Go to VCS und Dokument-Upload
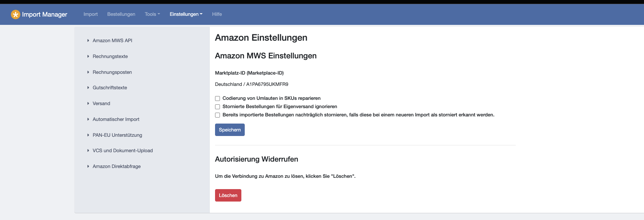Image resolution: width=644 pixels, height=220 pixels. pos(123,150)
